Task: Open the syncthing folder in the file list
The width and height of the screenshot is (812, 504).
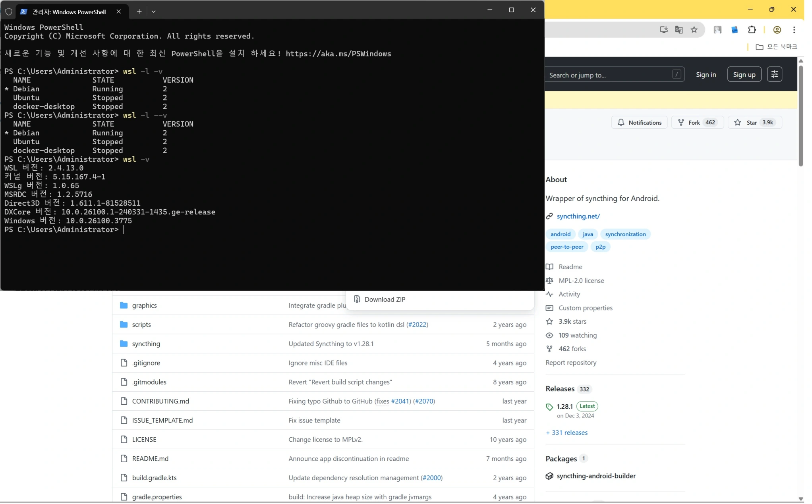Action: (x=145, y=344)
